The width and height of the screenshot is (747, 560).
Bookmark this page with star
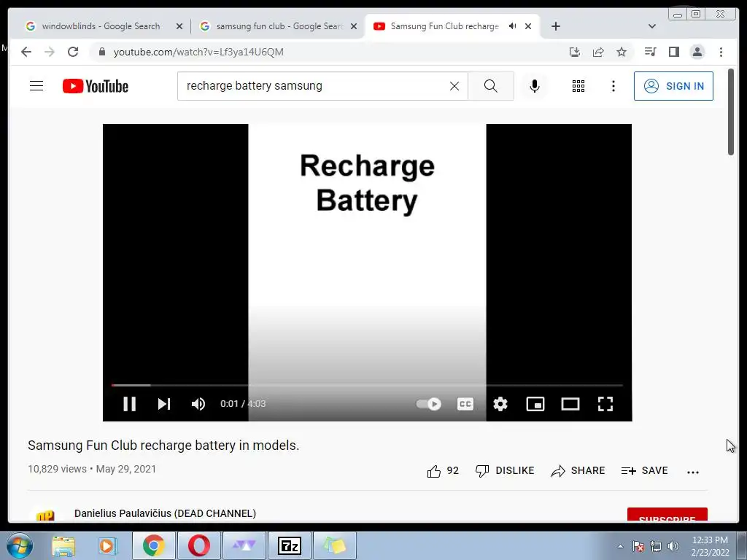coord(622,52)
